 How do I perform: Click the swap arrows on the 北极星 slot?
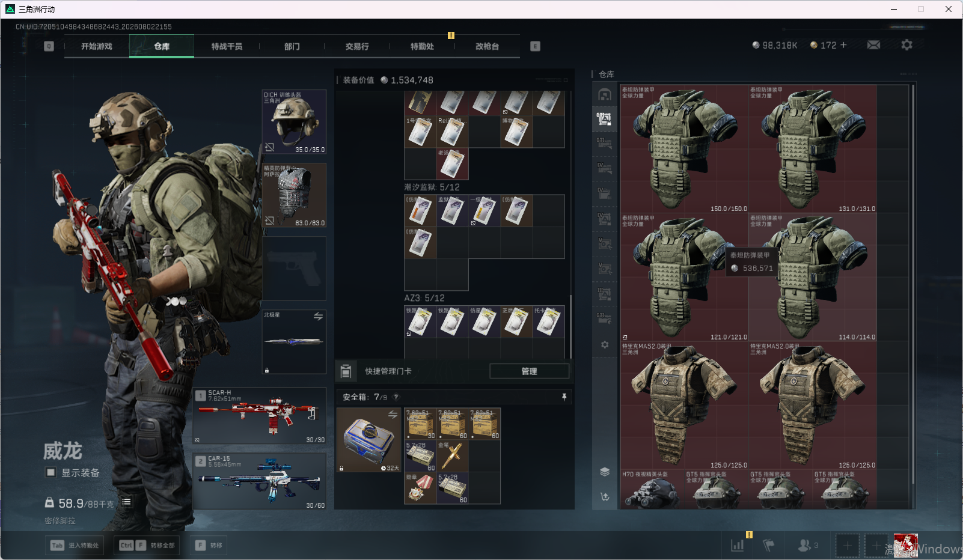point(318,316)
